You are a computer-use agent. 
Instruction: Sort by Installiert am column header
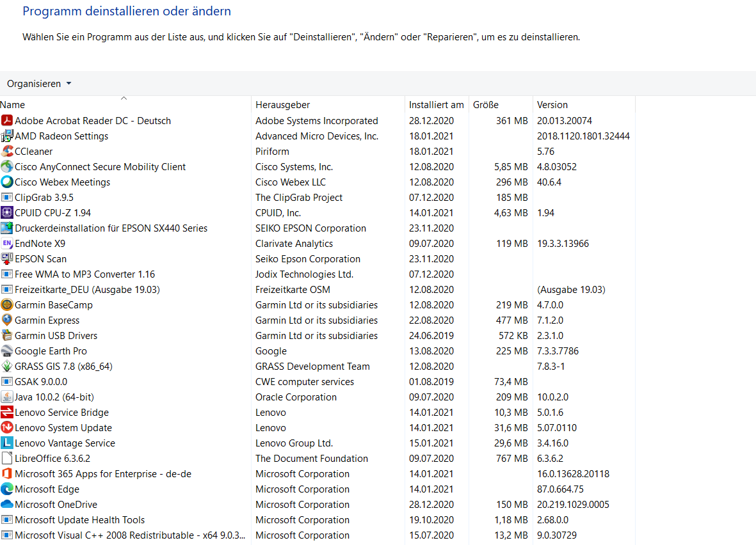point(437,104)
